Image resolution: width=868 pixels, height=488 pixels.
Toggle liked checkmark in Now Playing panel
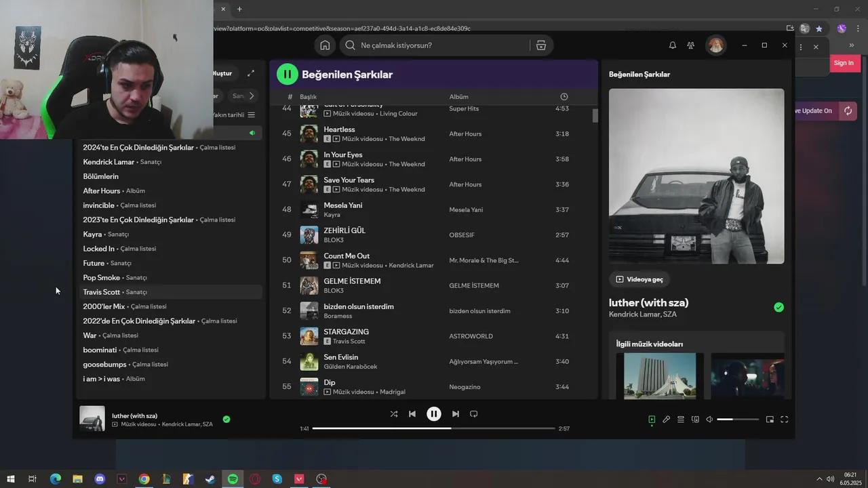(778, 307)
